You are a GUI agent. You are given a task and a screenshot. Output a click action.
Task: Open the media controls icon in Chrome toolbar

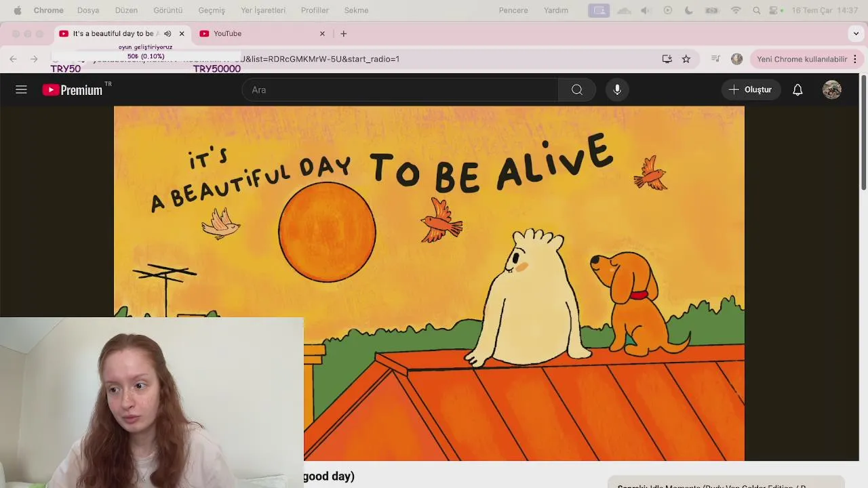pyautogui.click(x=715, y=59)
